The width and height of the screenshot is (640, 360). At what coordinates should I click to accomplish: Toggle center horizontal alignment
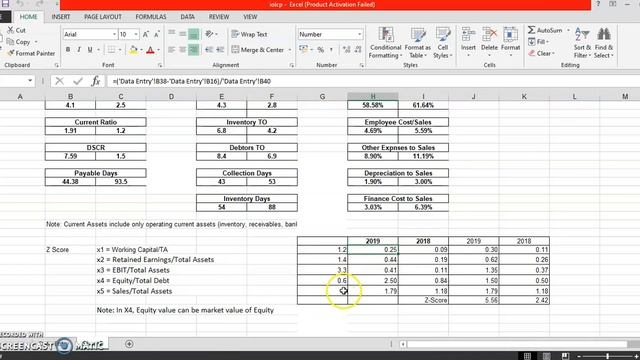pos(182,50)
